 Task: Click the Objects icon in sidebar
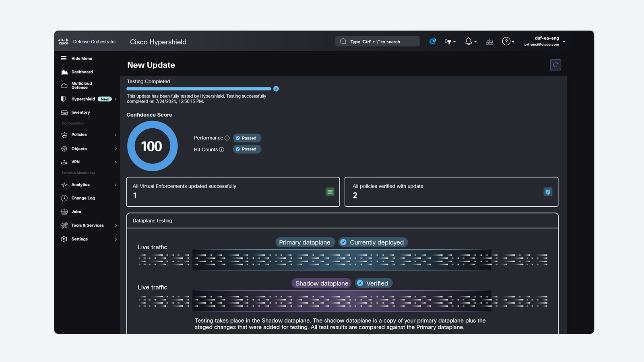(x=64, y=149)
